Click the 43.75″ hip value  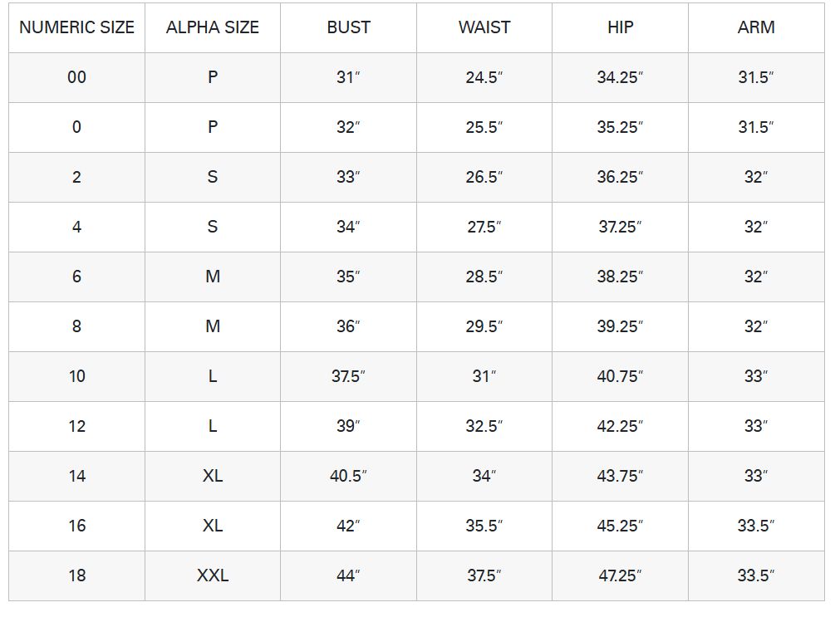(620, 476)
